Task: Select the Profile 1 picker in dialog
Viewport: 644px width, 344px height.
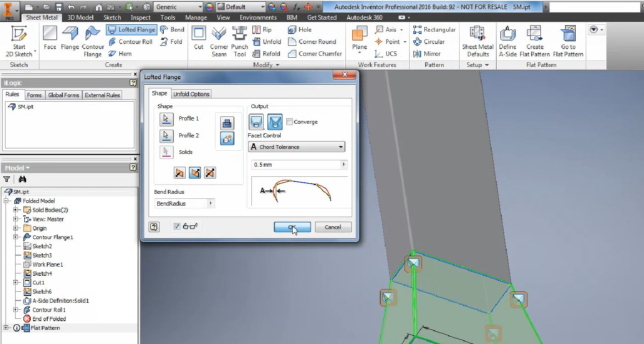Action: 167,119
